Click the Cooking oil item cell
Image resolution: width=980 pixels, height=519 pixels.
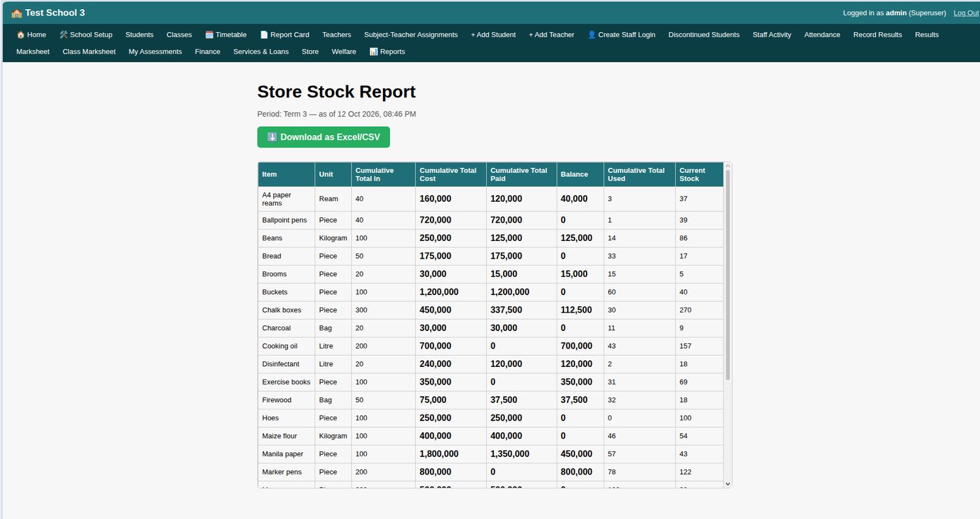286,346
